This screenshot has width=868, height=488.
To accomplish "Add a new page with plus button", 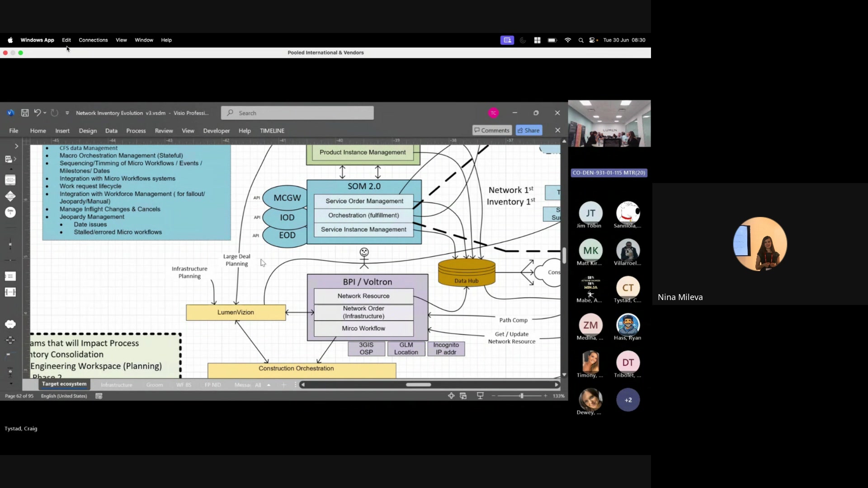I will coord(283,385).
